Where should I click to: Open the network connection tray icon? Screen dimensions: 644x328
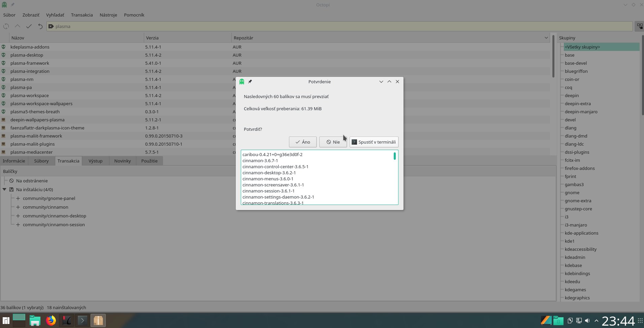coord(579,321)
